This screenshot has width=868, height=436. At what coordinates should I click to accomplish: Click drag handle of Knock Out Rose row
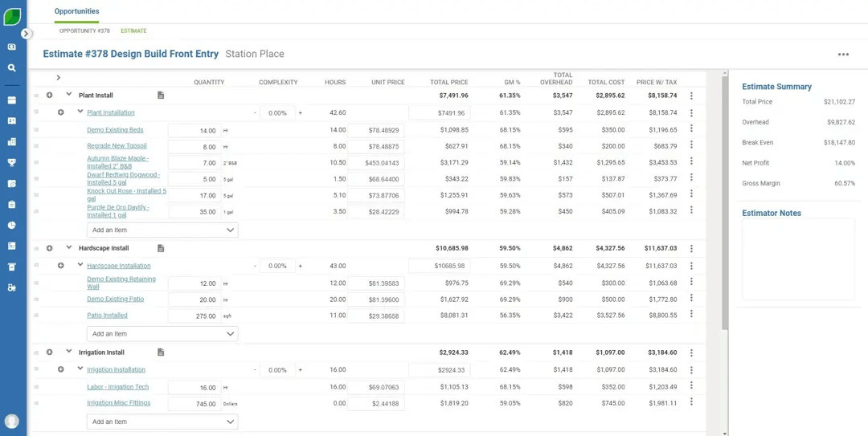(36, 195)
